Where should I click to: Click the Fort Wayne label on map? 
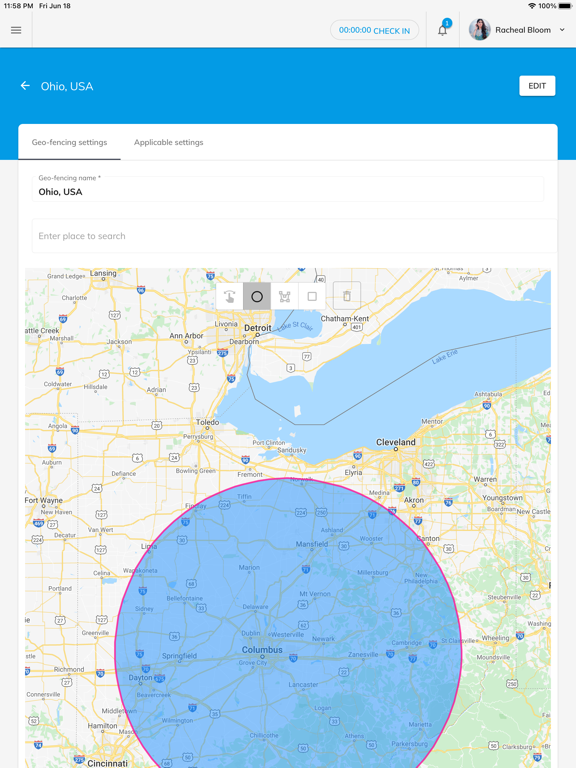(x=44, y=500)
